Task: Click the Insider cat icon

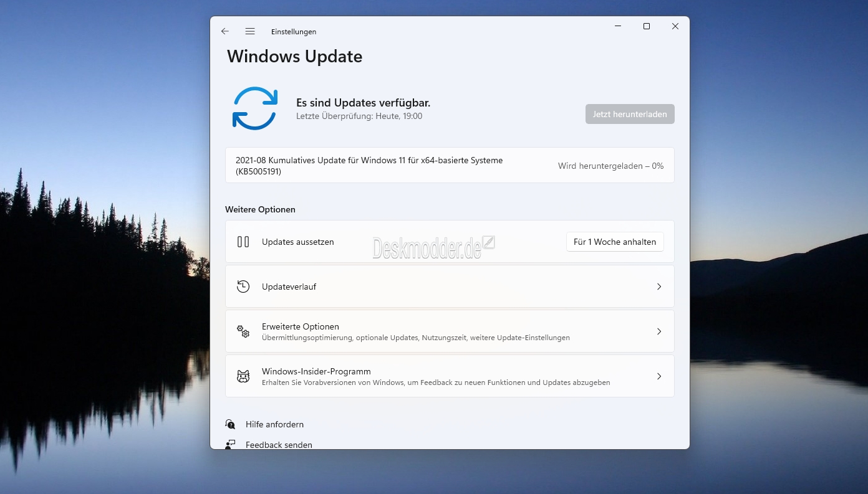Action: tap(243, 376)
